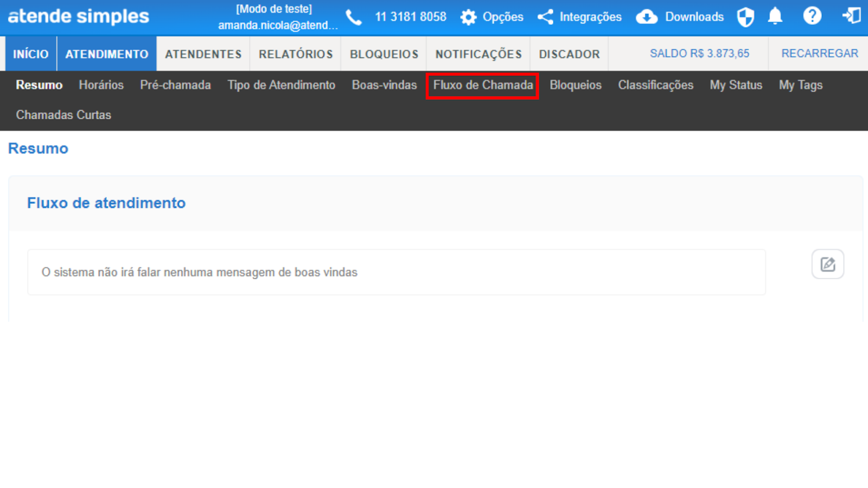Click the amanda.nicola account email
Screen dimensions: 868x488
point(278,25)
